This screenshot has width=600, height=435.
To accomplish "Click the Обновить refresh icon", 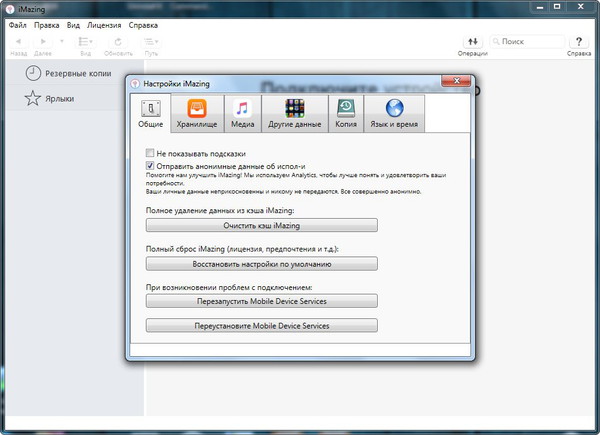I will 118,44.
